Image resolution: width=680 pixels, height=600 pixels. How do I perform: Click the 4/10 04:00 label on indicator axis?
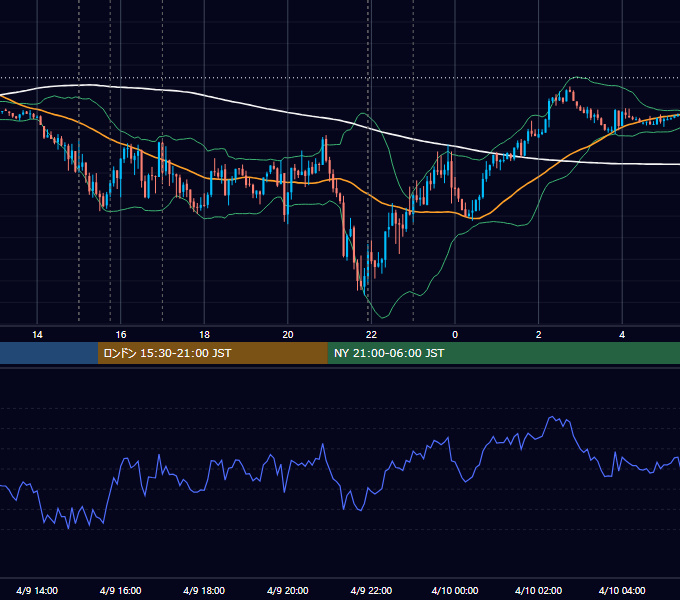point(622,590)
